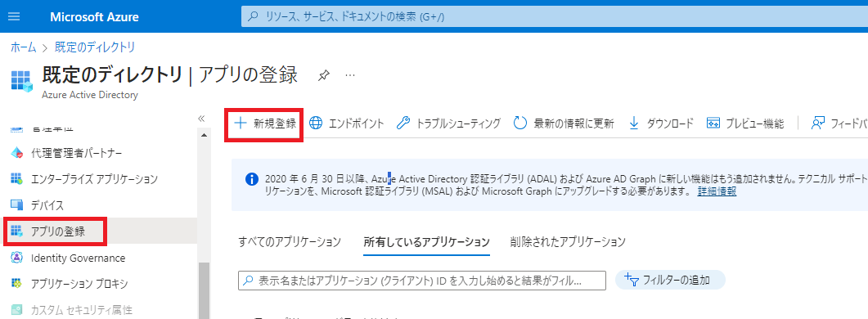Click the アプリケーション プロキシ icon
This screenshot has width=868, height=319.
click(17, 284)
